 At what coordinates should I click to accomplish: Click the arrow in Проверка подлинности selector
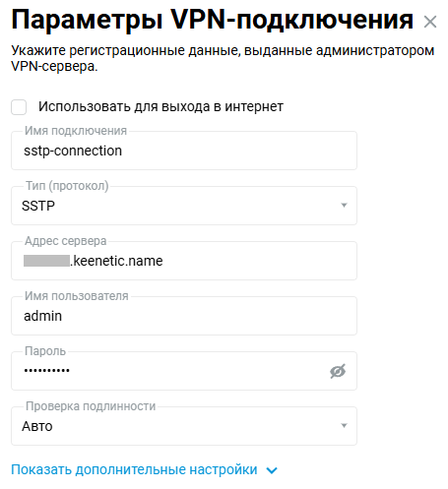click(x=344, y=426)
